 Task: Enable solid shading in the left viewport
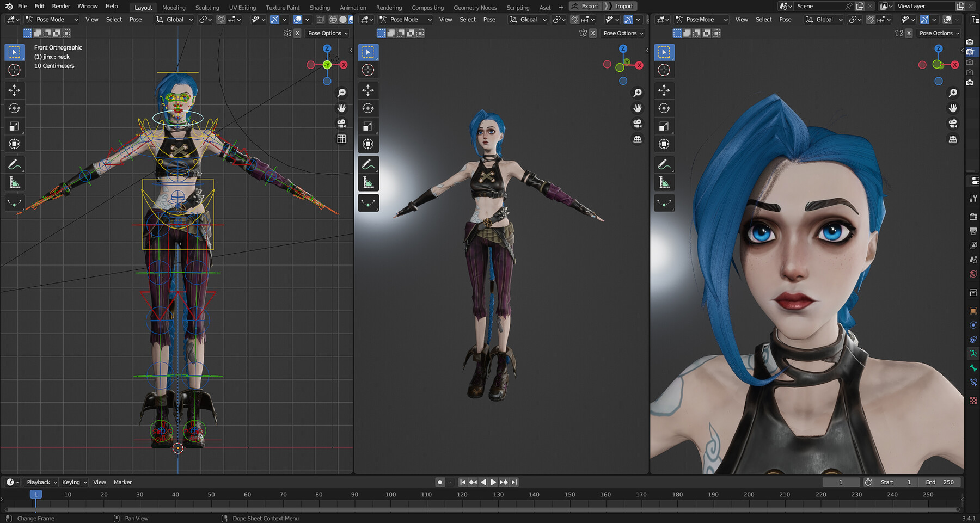[343, 20]
